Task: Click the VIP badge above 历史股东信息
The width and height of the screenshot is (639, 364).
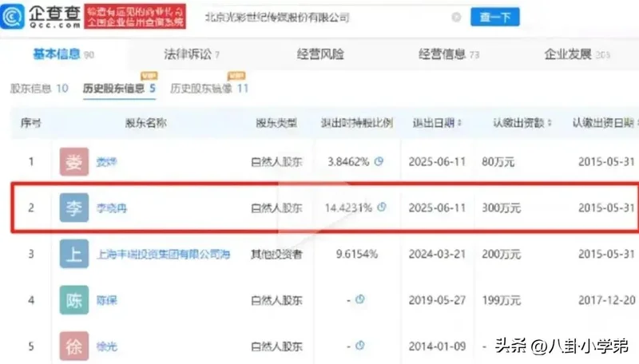Action: point(149,76)
